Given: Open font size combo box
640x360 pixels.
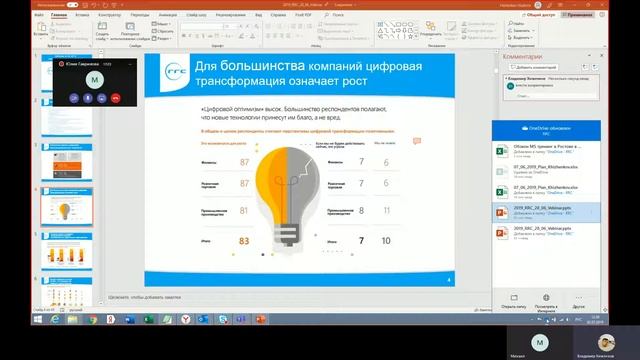Looking at the screenshot, I should coord(230,26).
